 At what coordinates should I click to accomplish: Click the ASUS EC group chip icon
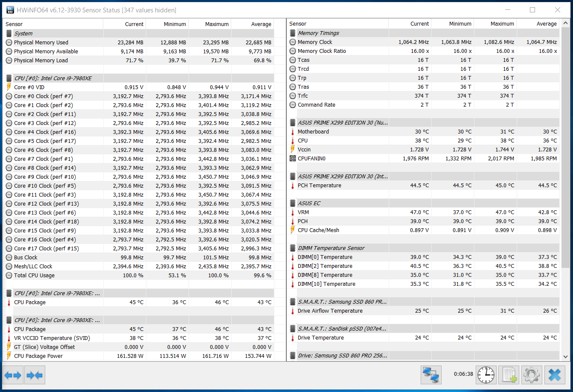(x=293, y=203)
